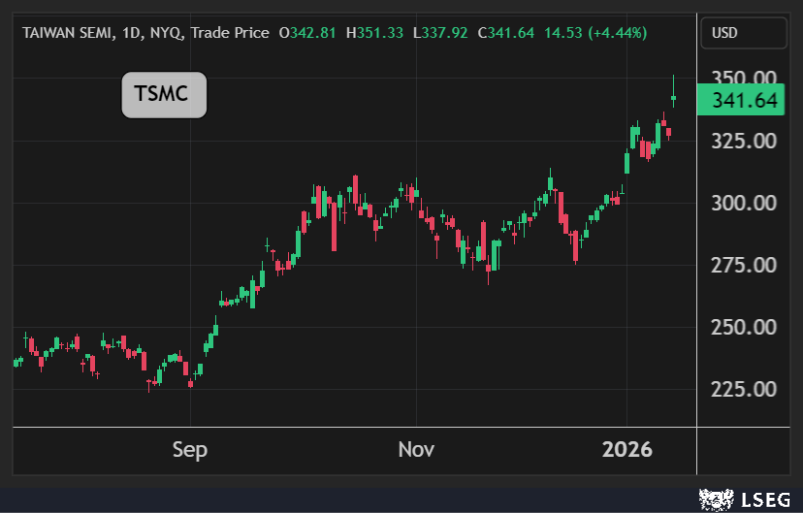The image size is (803, 513).
Task: Select the Sep marker on time axis
Action: coord(189,450)
